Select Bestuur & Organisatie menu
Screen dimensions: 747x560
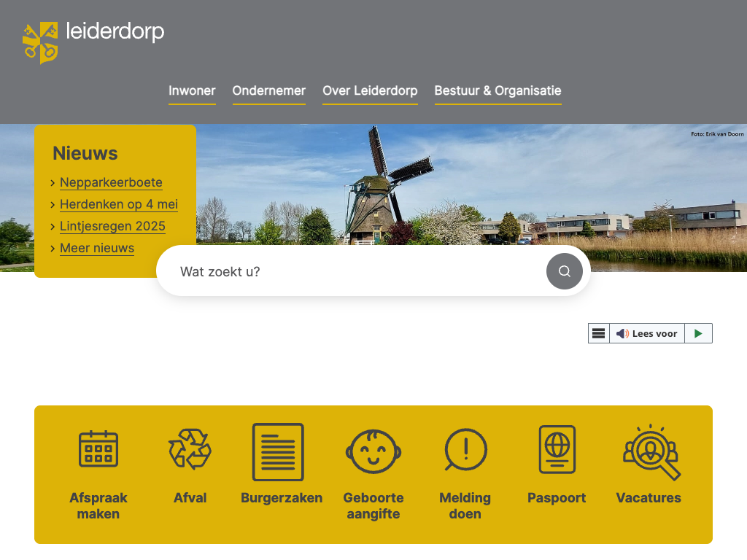click(498, 91)
